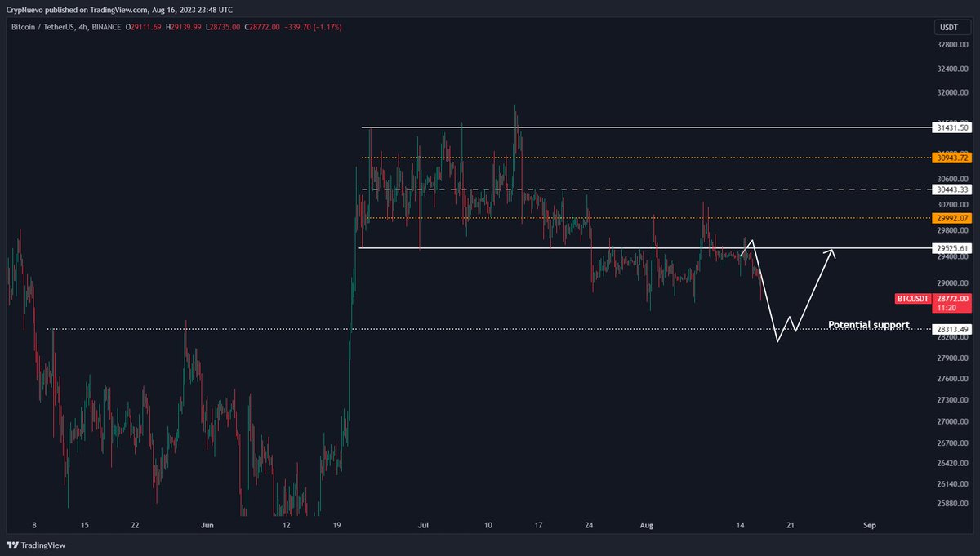Screen dimensions: 980x556
Task: Click the 24 date label on time axis
Action: pyautogui.click(x=590, y=525)
